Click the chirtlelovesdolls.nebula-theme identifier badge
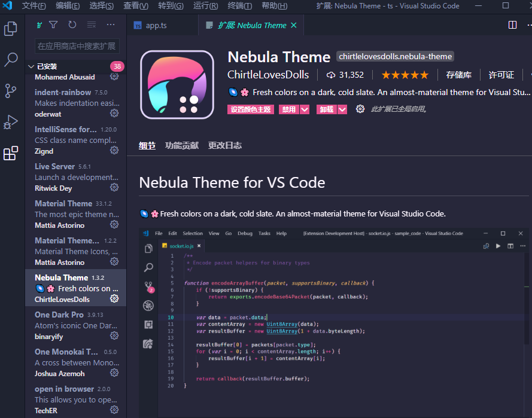Screen dimensions: 532x418 396,57
